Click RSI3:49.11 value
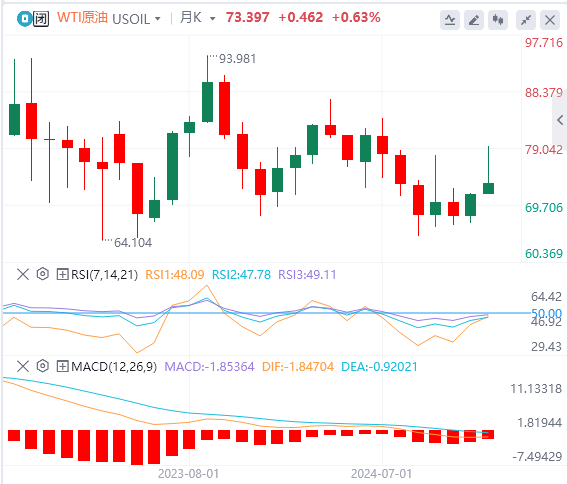Screen dimensions: 567x484 [307, 275]
